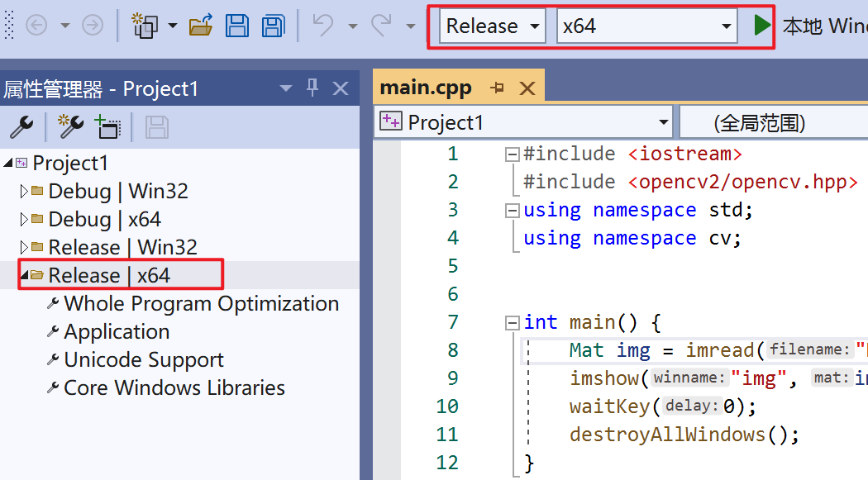Open the x64 platform dropdown
The image size is (868, 480).
click(646, 26)
